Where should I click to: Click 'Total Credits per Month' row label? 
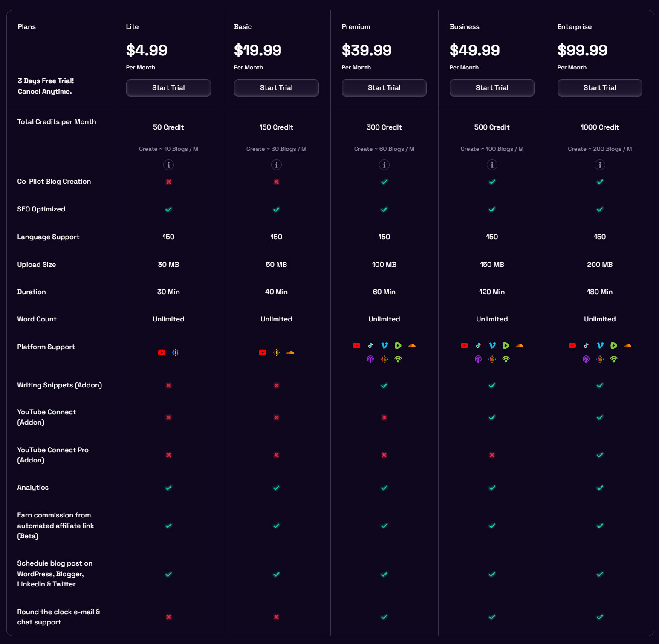click(x=57, y=122)
